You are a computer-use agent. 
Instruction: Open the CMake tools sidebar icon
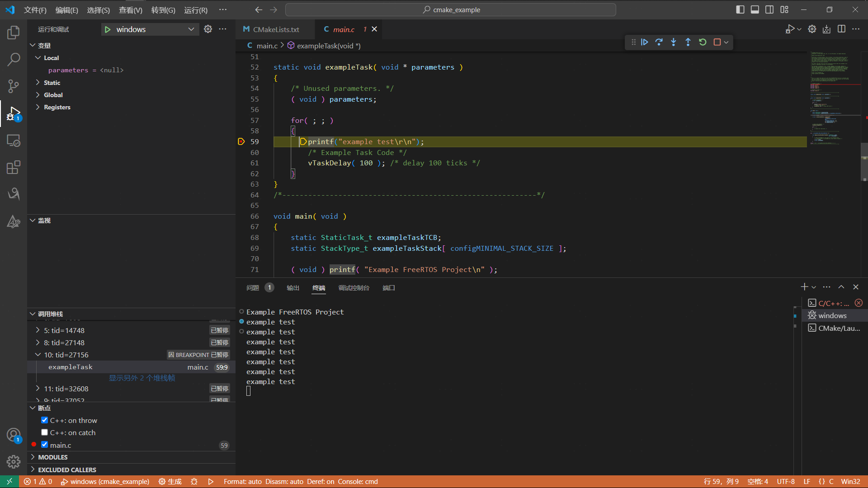point(14,221)
